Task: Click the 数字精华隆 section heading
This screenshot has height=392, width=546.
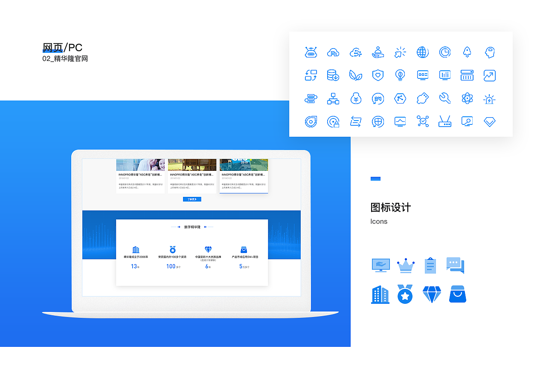Action: [x=192, y=227]
